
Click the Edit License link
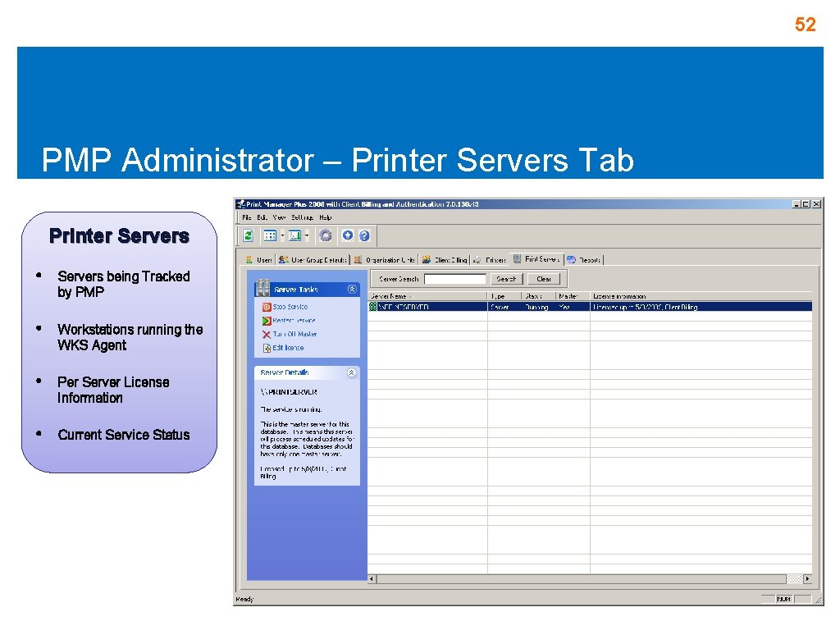tap(288, 348)
